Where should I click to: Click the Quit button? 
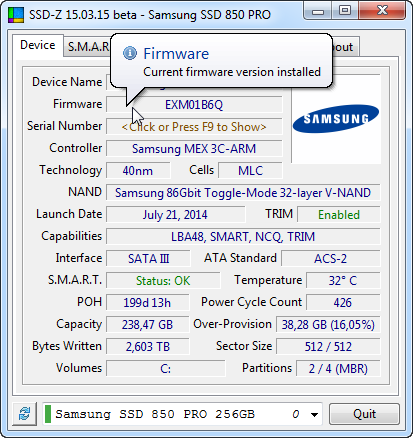tap(364, 414)
